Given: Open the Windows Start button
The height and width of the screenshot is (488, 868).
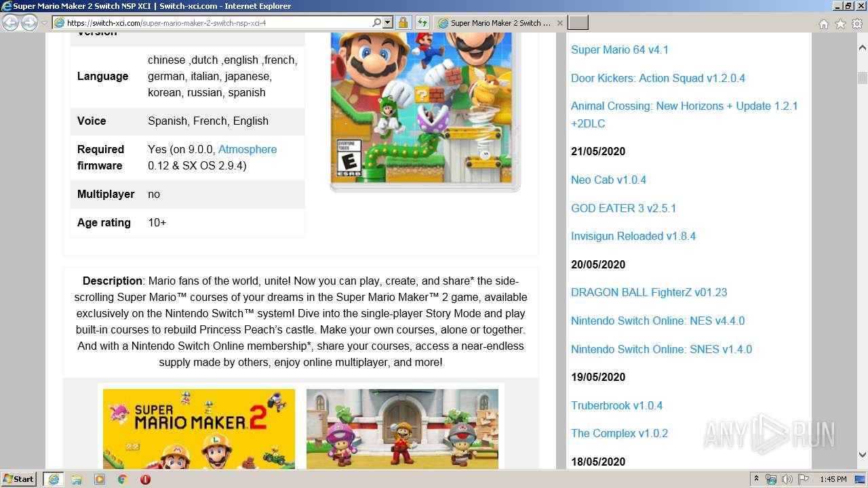Looking at the screenshot, I should [19, 479].
